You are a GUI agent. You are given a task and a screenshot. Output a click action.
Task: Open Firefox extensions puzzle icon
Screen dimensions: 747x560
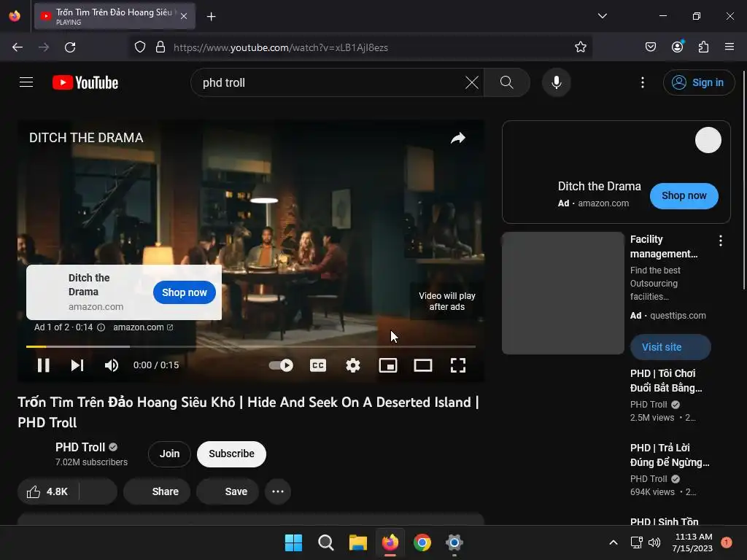click(x=703, y=47)
